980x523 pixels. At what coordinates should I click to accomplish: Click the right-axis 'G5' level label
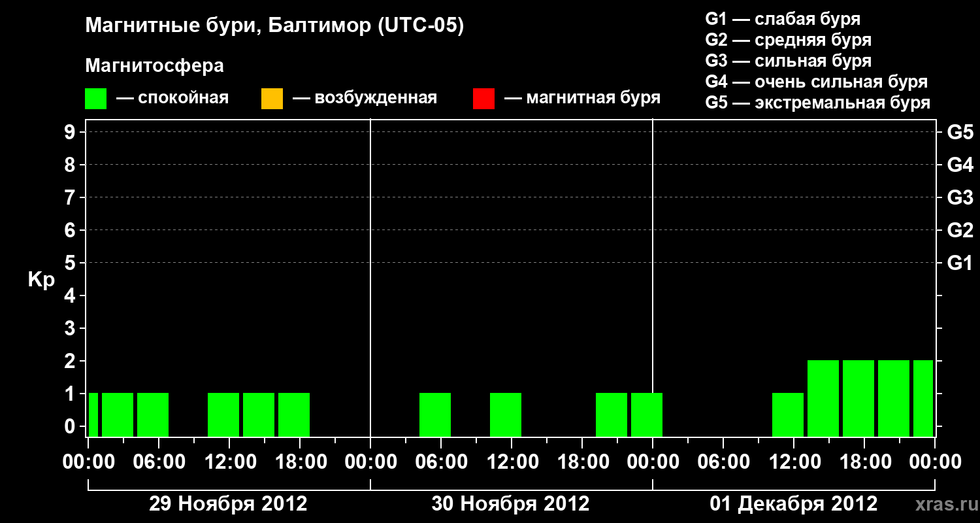point(960,132)
